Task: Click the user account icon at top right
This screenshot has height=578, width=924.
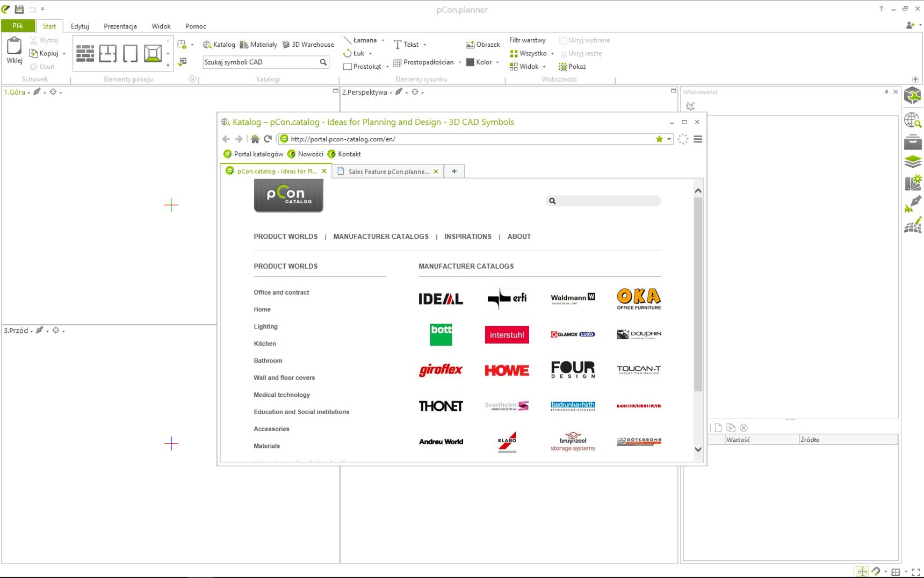Action: pos(910,25)
